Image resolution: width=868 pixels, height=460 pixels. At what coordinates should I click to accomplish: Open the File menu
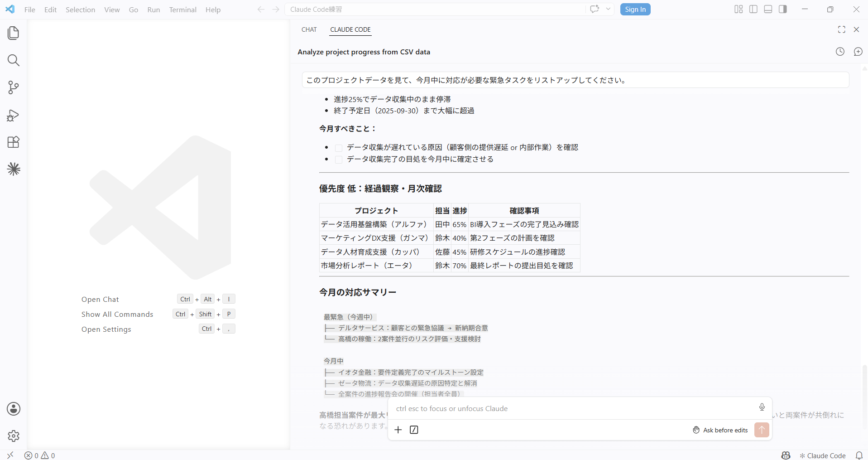click(x=30, y=10)
